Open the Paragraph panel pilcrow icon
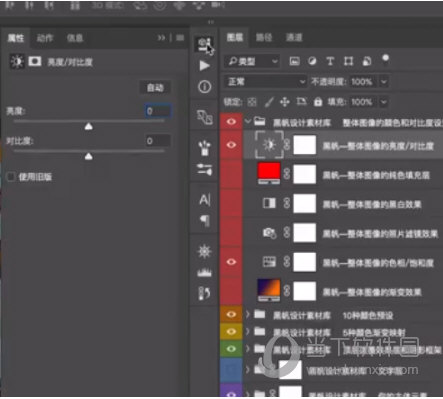 coord(204,220)
